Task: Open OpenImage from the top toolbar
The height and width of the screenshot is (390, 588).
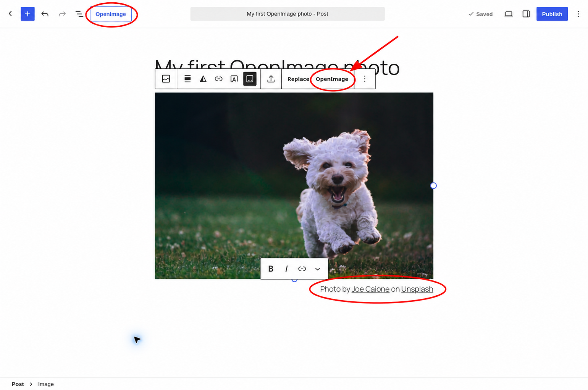Action: (x=111, y=14)
